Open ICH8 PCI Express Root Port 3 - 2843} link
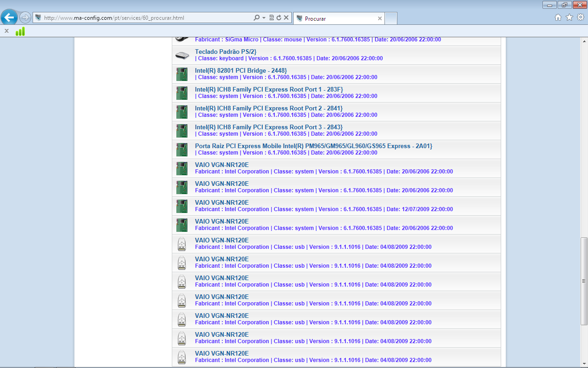The height and width of the screenshot is (368, 588). (x=269, y=127)
